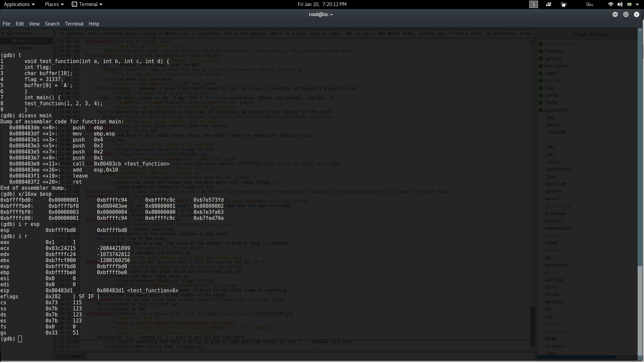Click the volume speaker icon

620,4
